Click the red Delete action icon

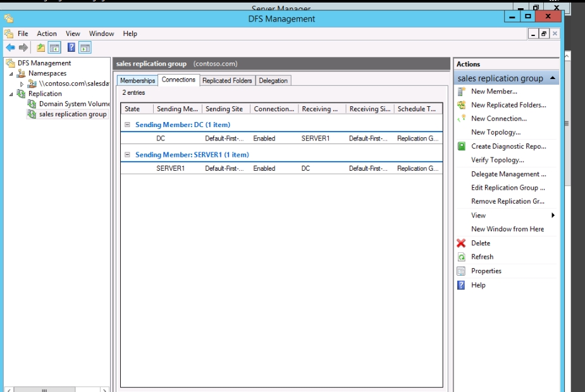click(461, 243)
